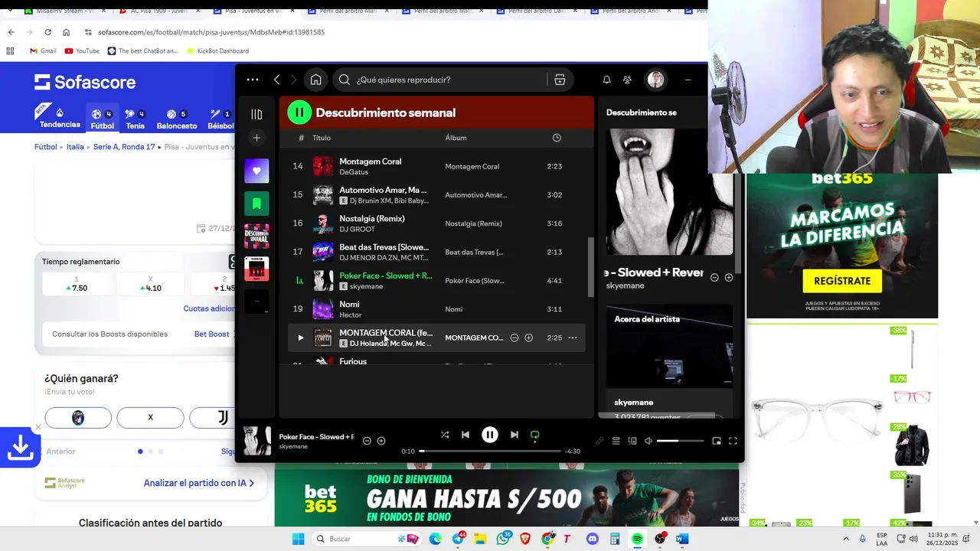Open the play queue icon
This screenshot has width=980, height=551.
click(x=616, y=441)
